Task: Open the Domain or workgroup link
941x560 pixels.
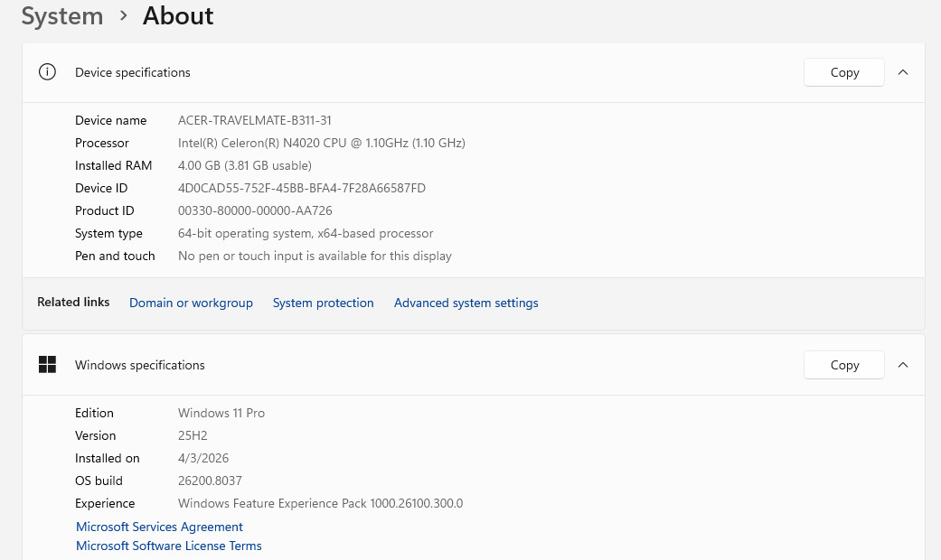Action: (x=191, y=303)
